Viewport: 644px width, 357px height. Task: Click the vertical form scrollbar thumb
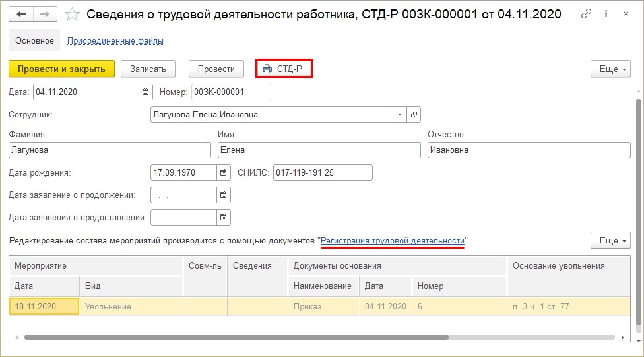(638, 212)
